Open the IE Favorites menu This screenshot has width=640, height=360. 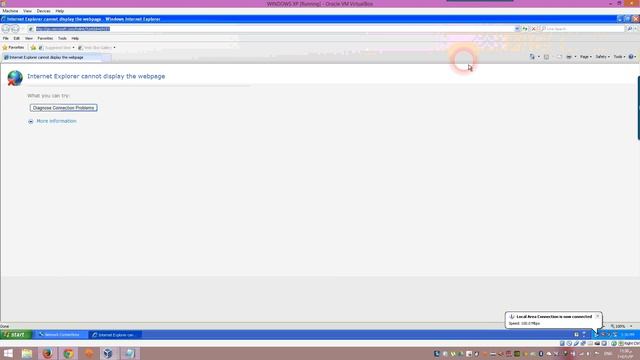(45, 38)
